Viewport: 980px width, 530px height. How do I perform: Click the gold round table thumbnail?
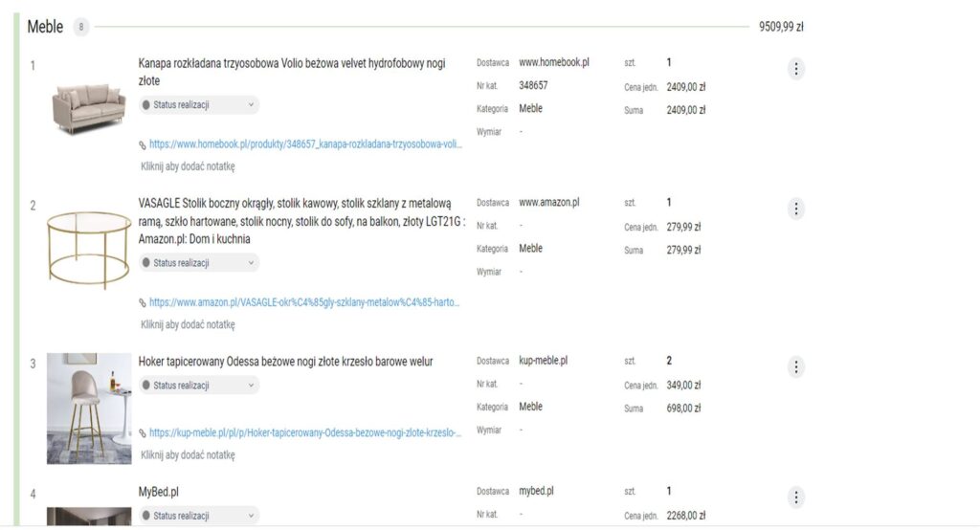point(88,247)
